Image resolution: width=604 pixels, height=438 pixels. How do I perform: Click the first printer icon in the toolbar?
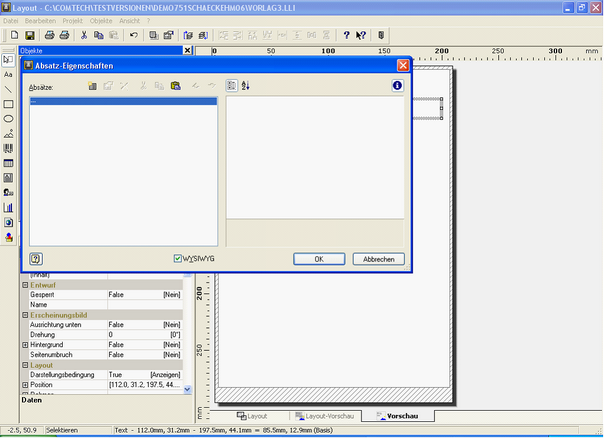tap(49, 35)
